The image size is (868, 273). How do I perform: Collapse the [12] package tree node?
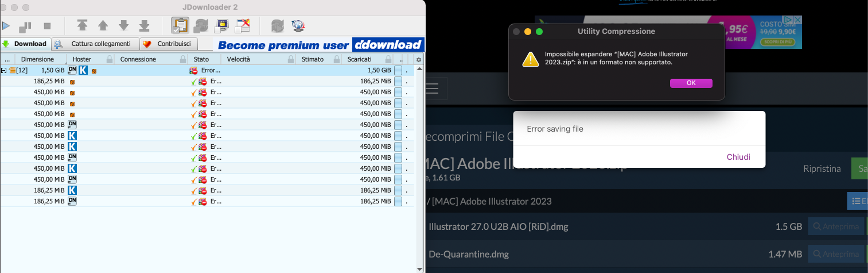pyautogui.click(x=4, y=70)
